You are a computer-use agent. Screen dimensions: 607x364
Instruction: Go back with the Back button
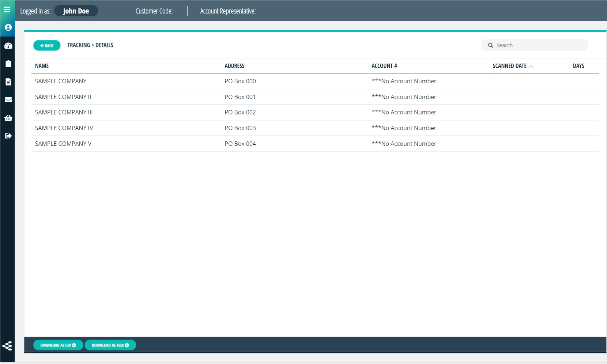[47, 45]
